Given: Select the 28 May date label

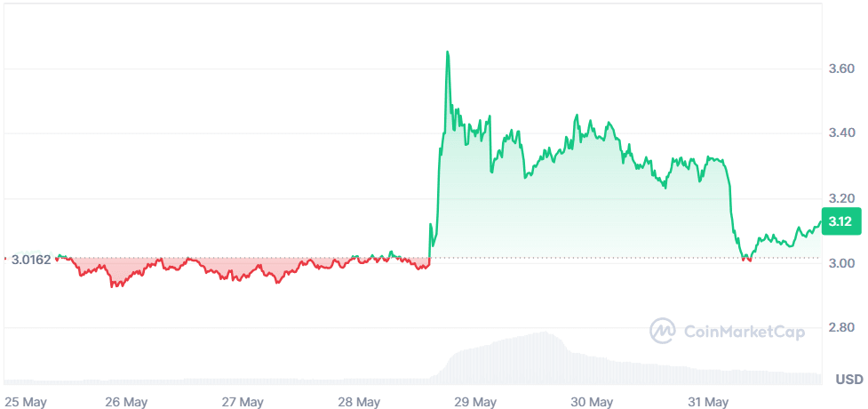Looking at the screenshot, I should point(361,402).
